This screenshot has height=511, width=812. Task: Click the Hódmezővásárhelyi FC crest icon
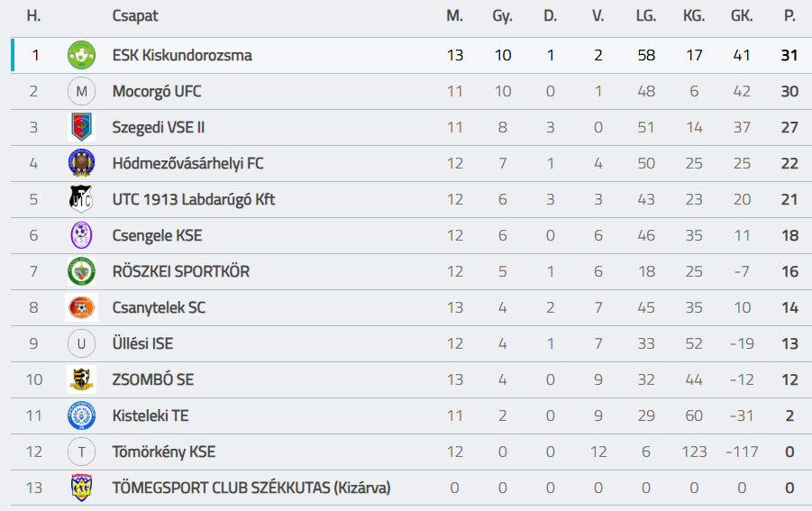(81, 163)
